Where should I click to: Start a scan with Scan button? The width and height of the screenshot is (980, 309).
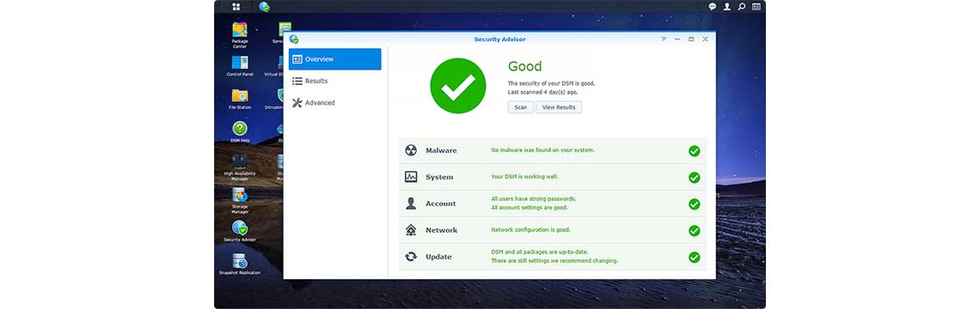(x=521, y=107)
